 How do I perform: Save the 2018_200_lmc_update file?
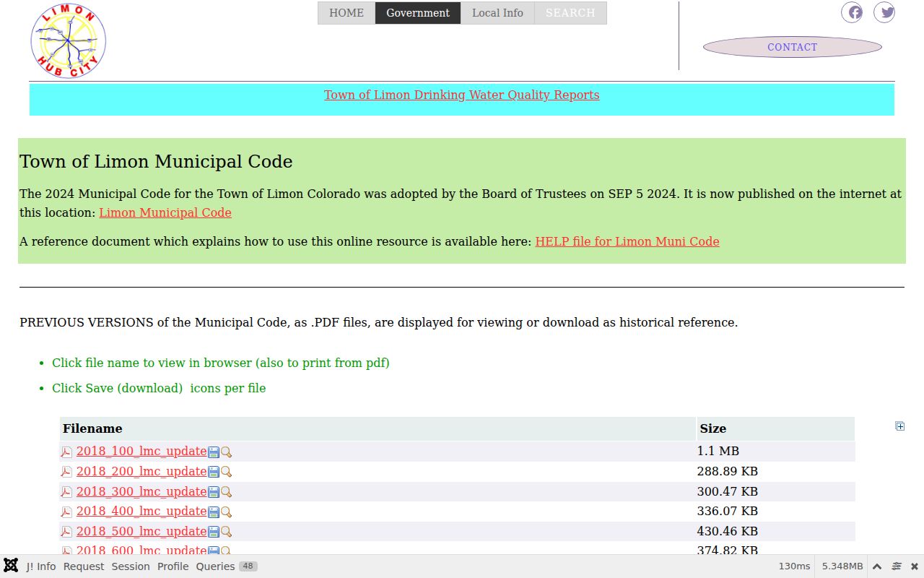[214, 472]
